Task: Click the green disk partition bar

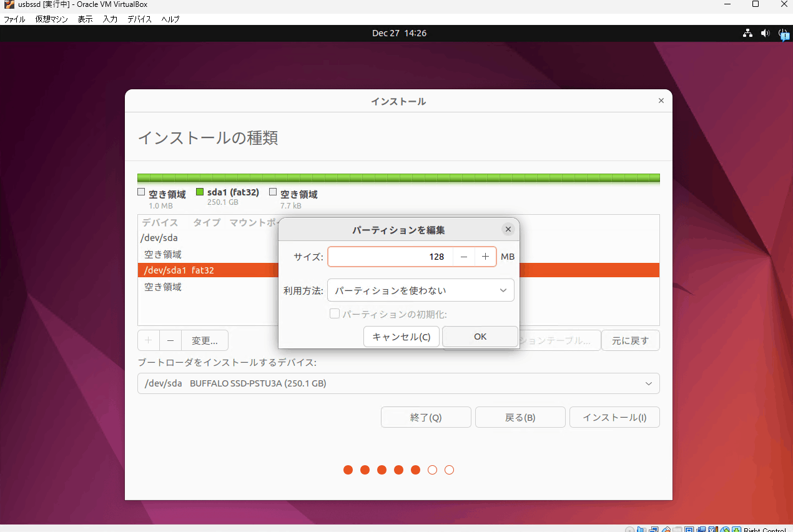Action: click(x=398, y=178)
